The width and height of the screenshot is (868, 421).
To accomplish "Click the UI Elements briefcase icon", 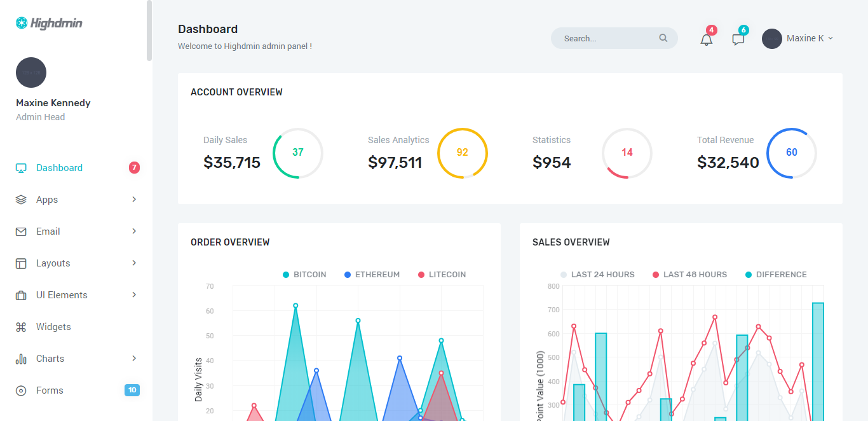I will pos(21,295).
